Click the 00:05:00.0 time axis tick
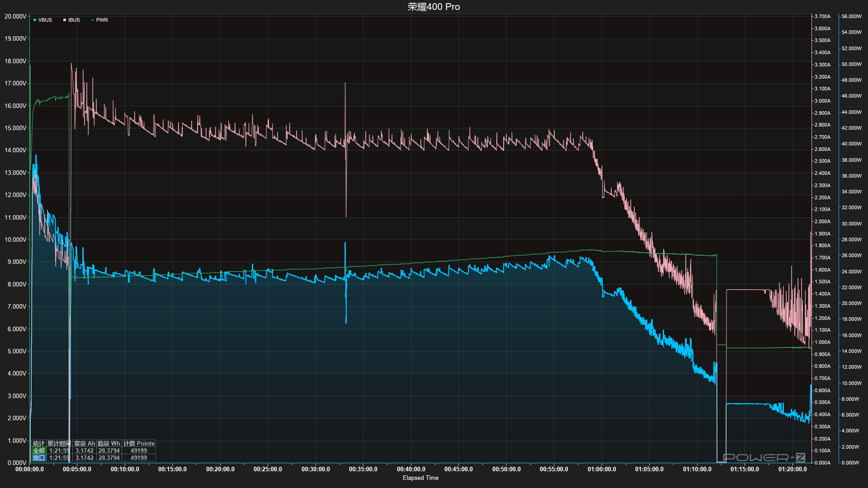Screen dimensions: 868x488 coord(77,469)
